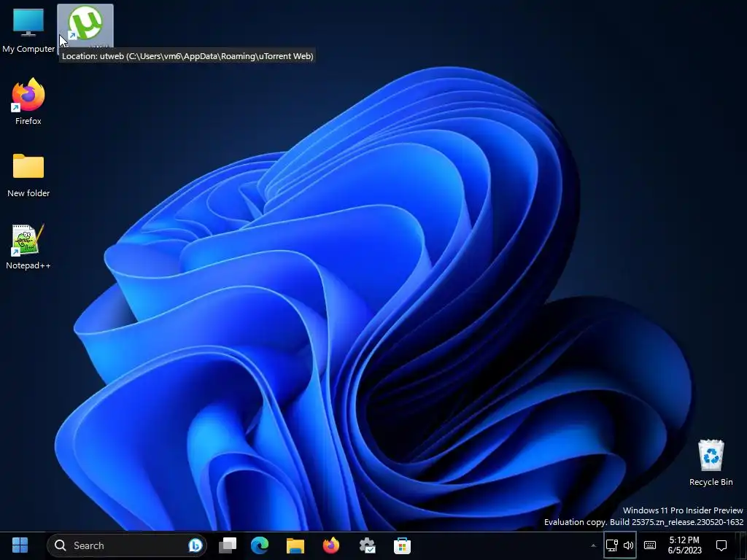
Task: Open Bing chat icon in search box
Action: (196, 545)
